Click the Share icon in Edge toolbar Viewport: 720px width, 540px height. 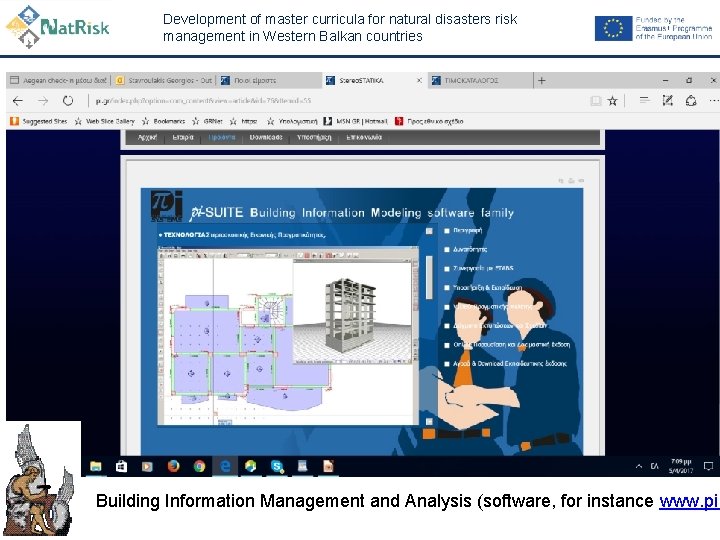click(691, 100)
